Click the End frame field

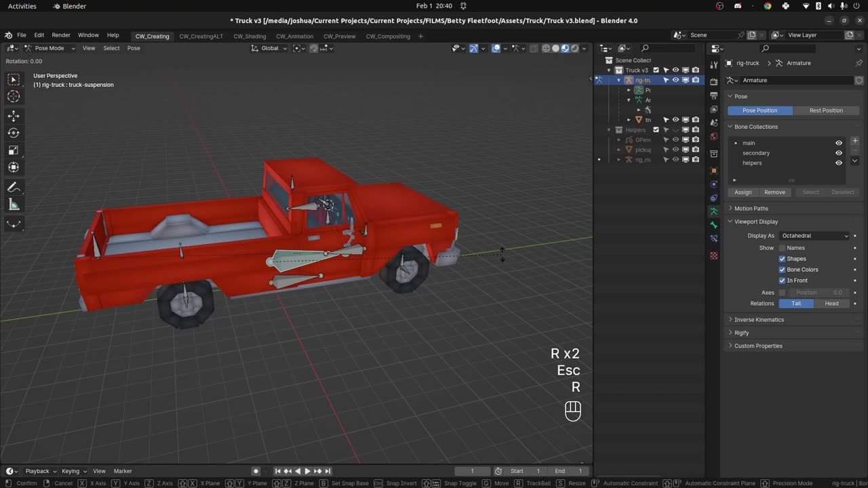(x=569, y=471)
